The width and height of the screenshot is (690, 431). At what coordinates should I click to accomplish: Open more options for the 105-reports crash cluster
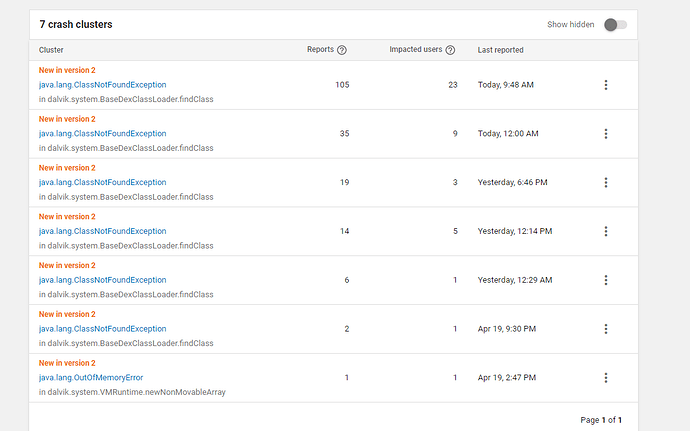point(606,85)
